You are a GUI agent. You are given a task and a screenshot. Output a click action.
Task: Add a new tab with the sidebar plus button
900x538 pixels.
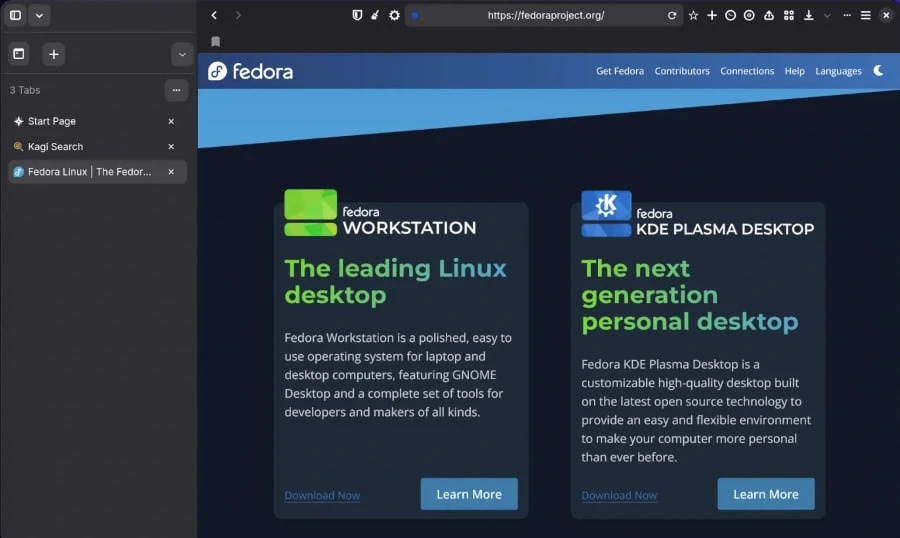coord(53,54)
